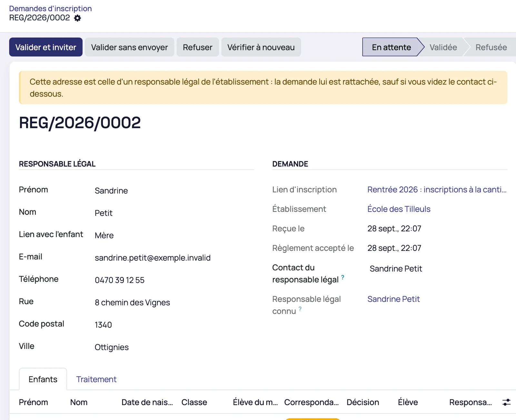This screenshot has width=516, height=420.
Task: Open École des Tilleuls establishment
Action: click(x=399, y=209)
